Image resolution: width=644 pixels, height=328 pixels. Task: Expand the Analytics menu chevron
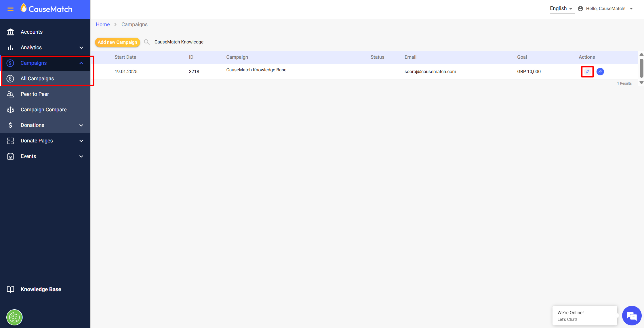point(81,47)
